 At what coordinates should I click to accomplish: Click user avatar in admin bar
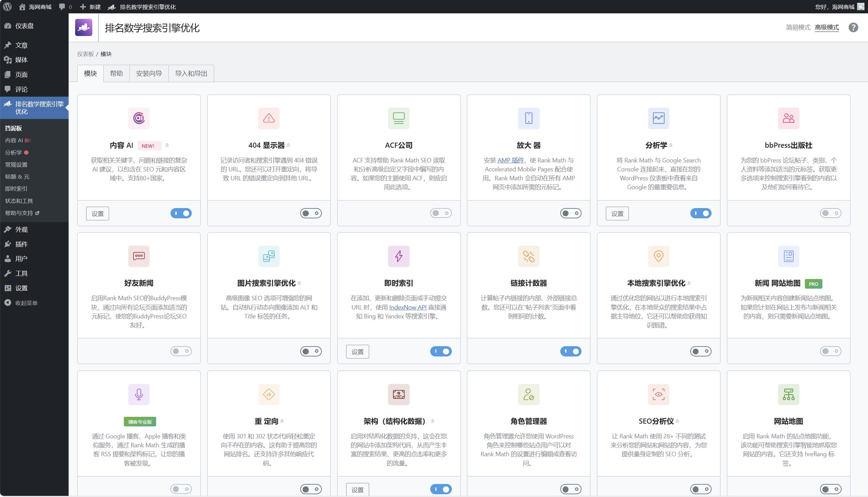(861, 7)
